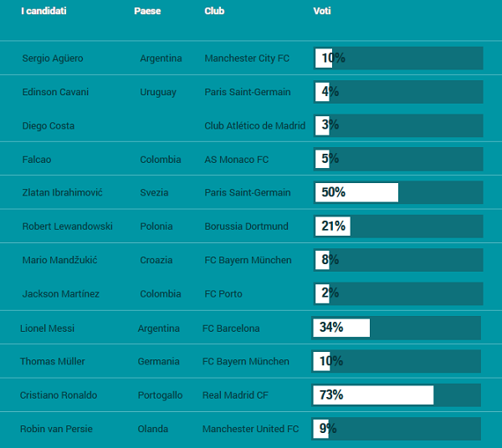Click the Sergio Agüero candidate name
Viewport: 502px width, 448px height.
53,59
